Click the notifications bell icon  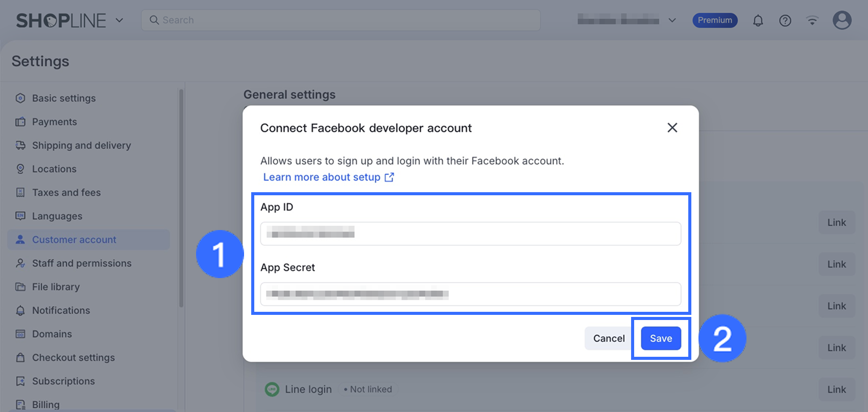pyautogui.click(x=758, y=20)
